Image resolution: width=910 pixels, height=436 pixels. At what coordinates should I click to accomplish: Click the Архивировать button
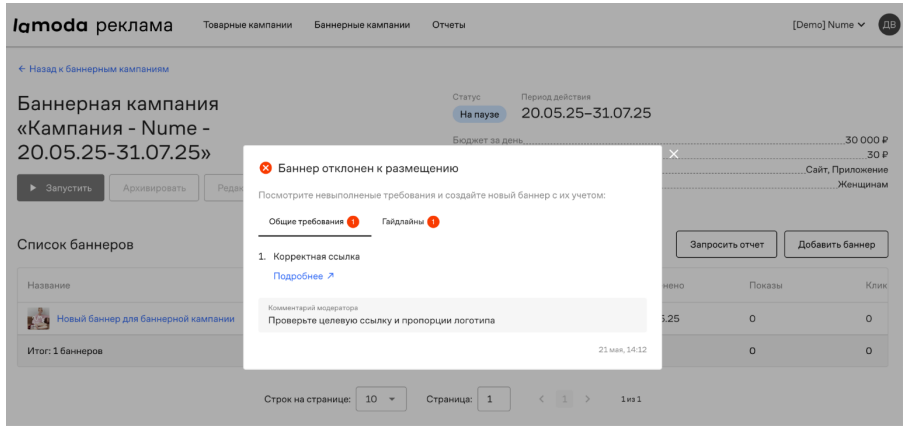coord(154,188)
